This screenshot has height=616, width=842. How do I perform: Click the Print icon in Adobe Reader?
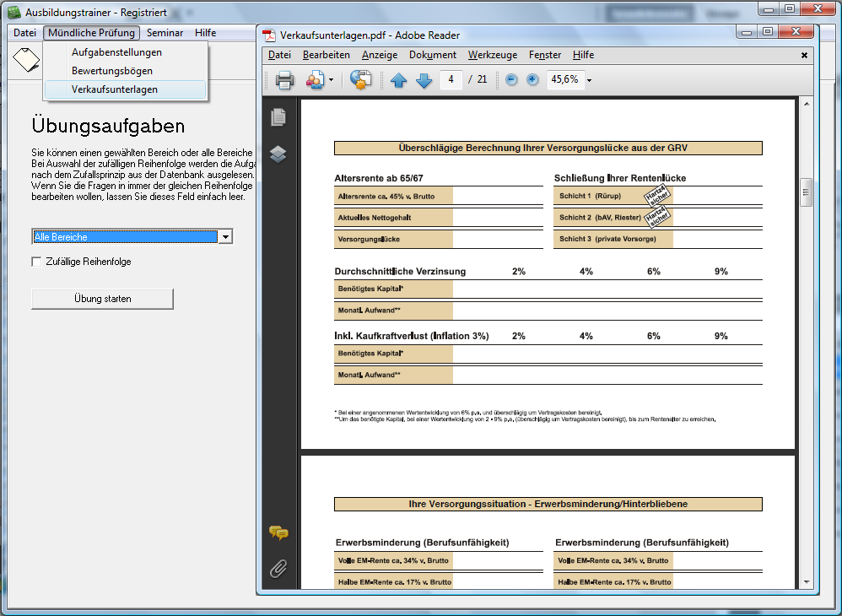(284, 80)
